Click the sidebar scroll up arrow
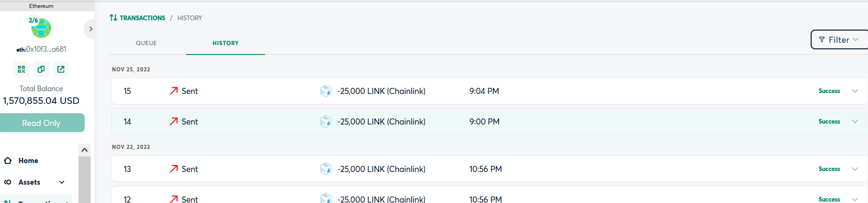The height and width of the screenshot is (203, 868). [85, 150]
